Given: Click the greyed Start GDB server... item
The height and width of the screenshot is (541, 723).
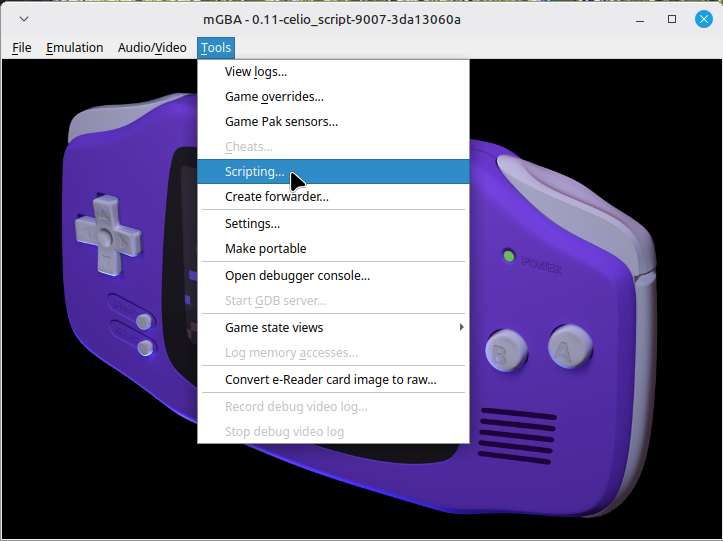Looking at the screenshot, I should click(x=333, y=301).
